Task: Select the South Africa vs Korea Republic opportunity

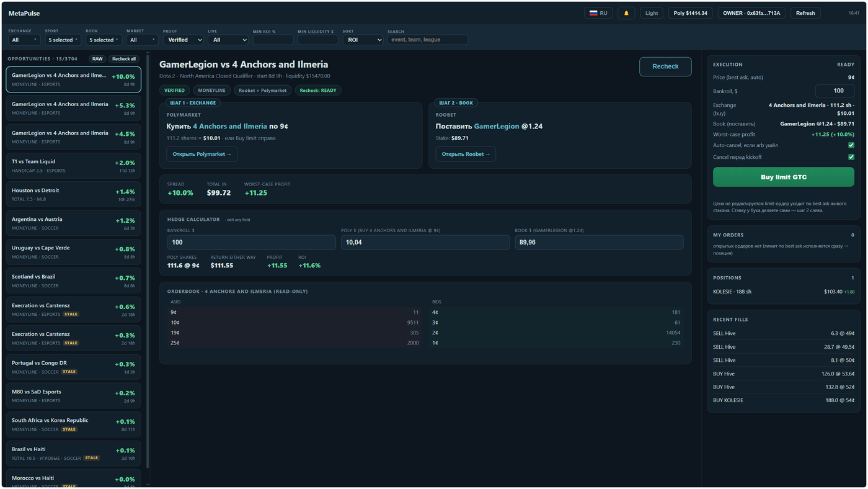Action: coord(74,424)
